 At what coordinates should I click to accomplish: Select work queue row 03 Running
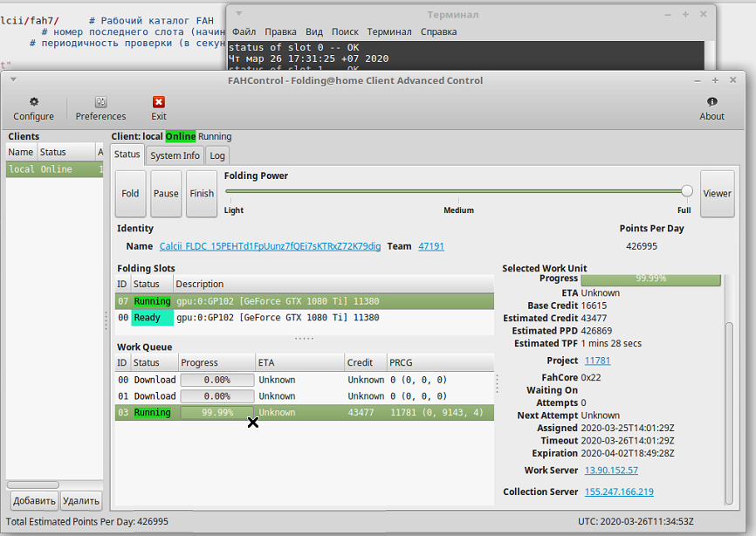[305, 413]
